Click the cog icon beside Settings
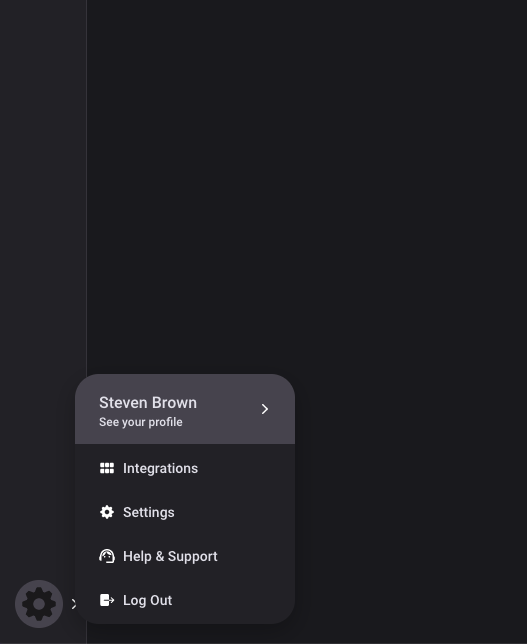The image size is (527, 644). coord(107,512)
